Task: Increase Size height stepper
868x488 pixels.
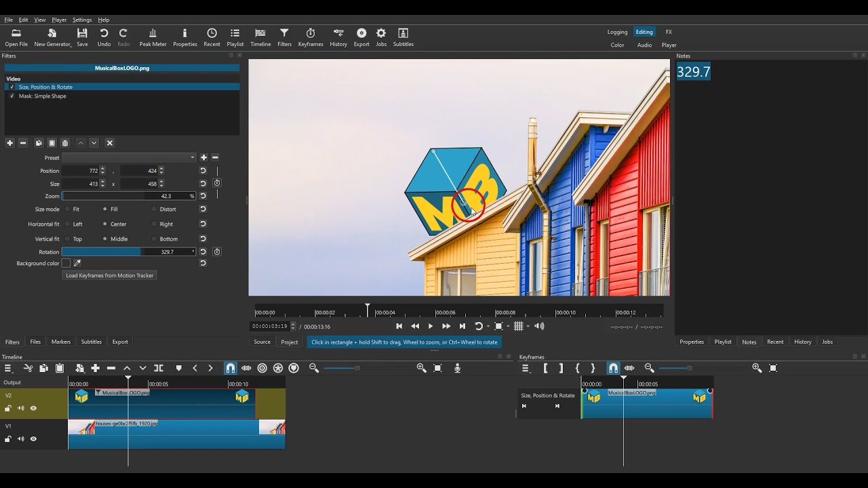Action: [161, 182]
